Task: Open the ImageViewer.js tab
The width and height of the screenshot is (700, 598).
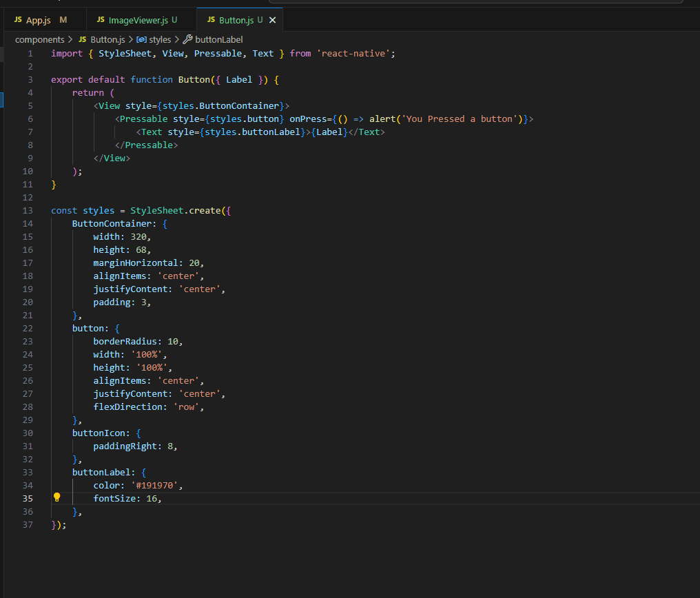Action: (x=138, y=21)
